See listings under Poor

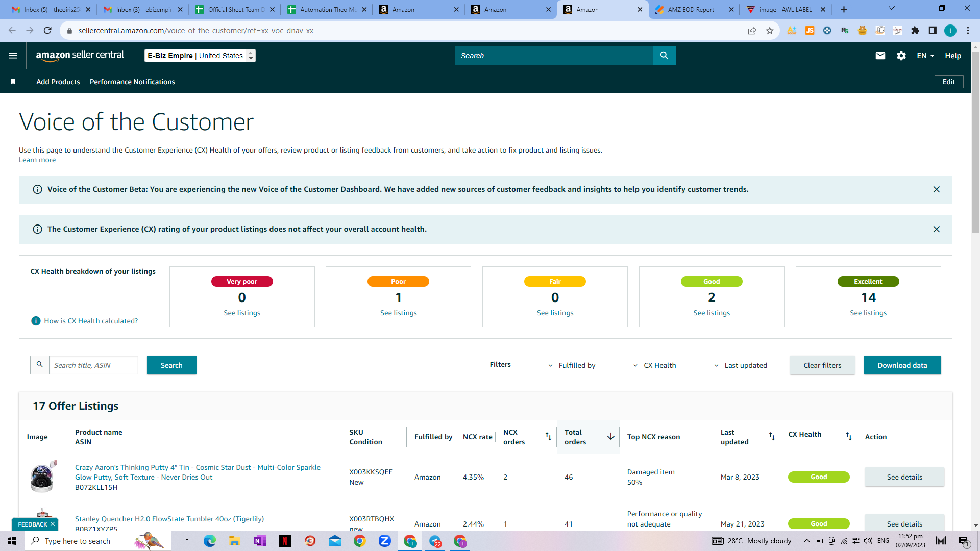(x=399, y=313)
